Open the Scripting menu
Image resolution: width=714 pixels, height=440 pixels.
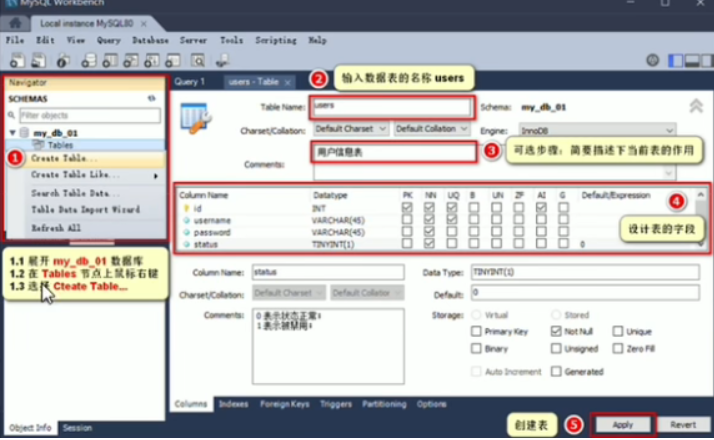coord(275,41)
